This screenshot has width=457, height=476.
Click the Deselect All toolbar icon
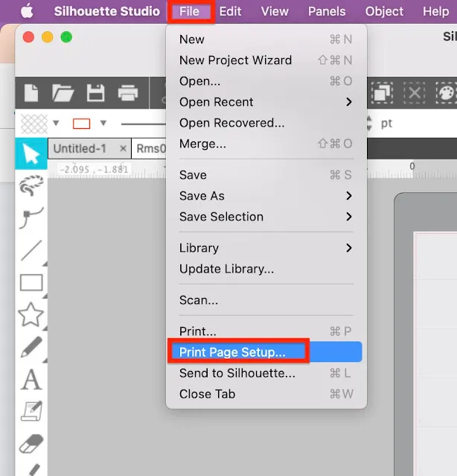(x=415, y=93)
